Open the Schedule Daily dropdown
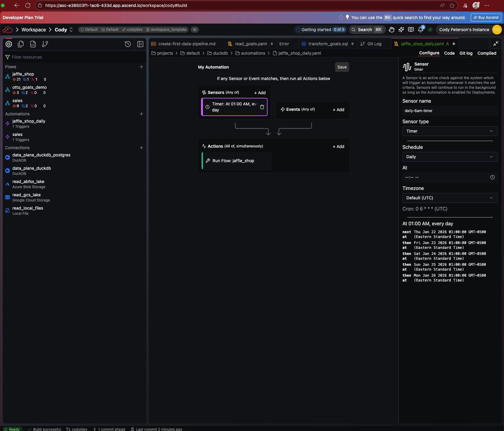The height and width of the screenshot is (431, 504). click(x=449, y=157)
